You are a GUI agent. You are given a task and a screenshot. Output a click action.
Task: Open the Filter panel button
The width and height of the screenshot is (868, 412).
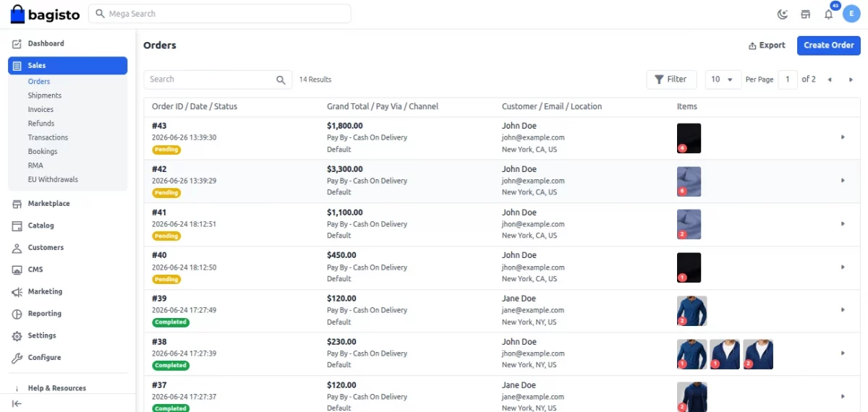pyautogui.click(x=671, y=80)
